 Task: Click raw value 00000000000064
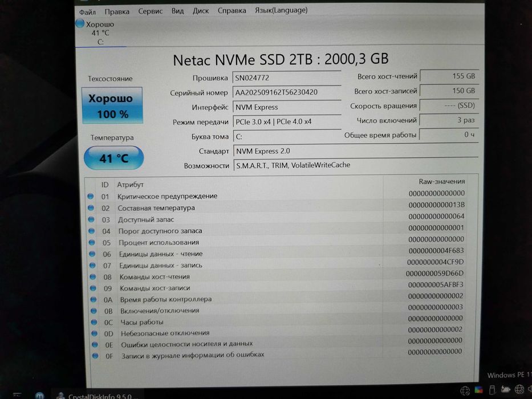point(436,216)
